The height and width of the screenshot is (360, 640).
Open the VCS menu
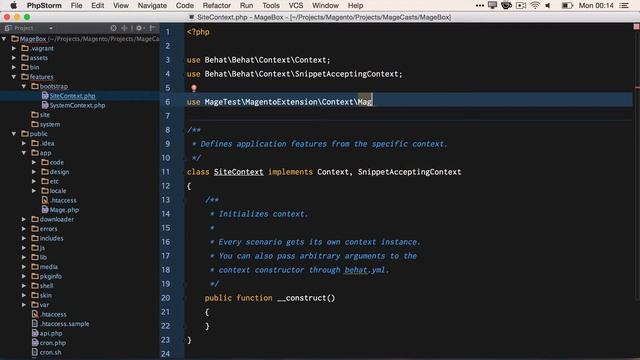(296, 5)
